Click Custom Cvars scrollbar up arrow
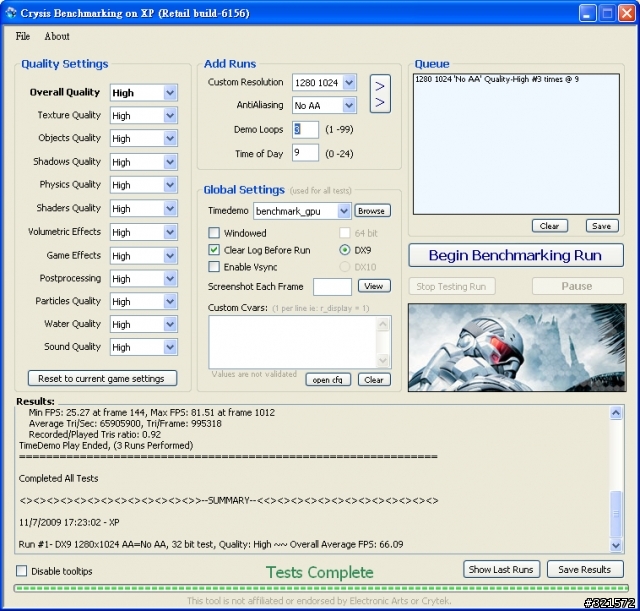This screenshot has height=611, width=640. [383, 324]
